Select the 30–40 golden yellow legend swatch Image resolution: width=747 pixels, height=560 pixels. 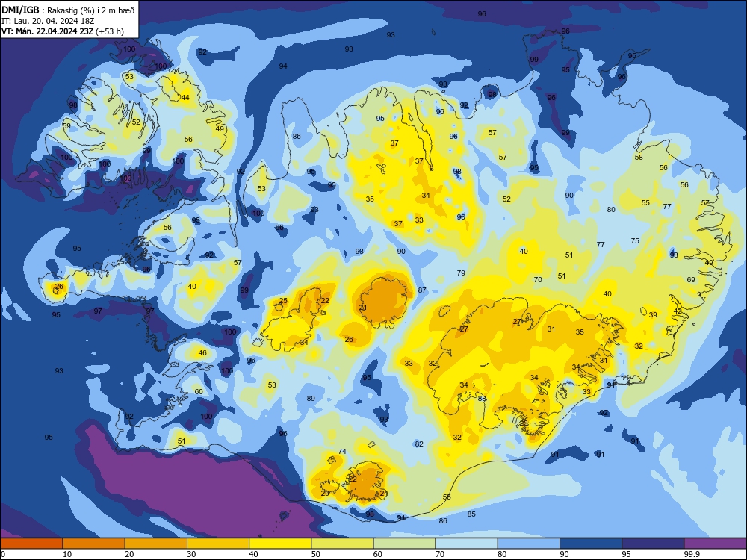click(x=218, y=544)
